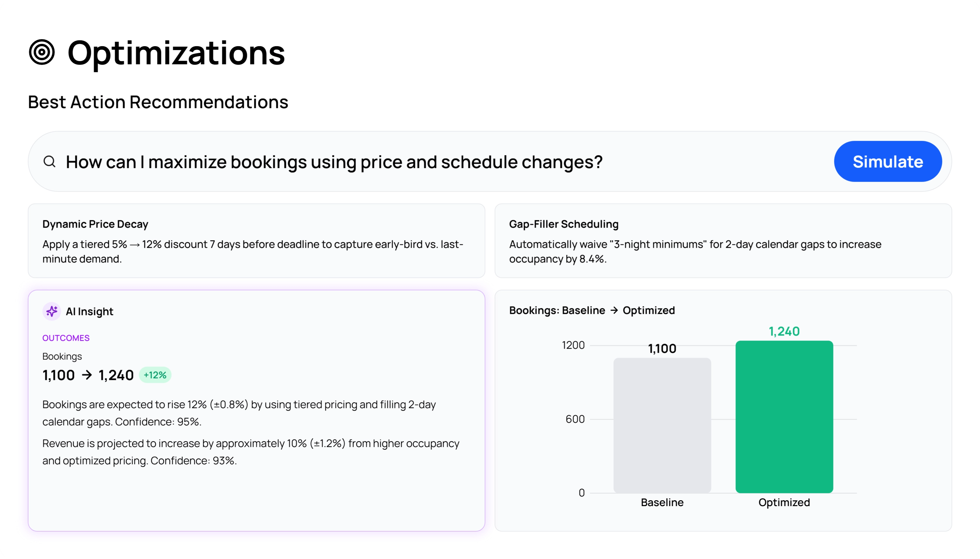Click the arrow in Bookings: Baseline Optimized title
This screenshot has height=559, width=980.
(x=615, y=310)
